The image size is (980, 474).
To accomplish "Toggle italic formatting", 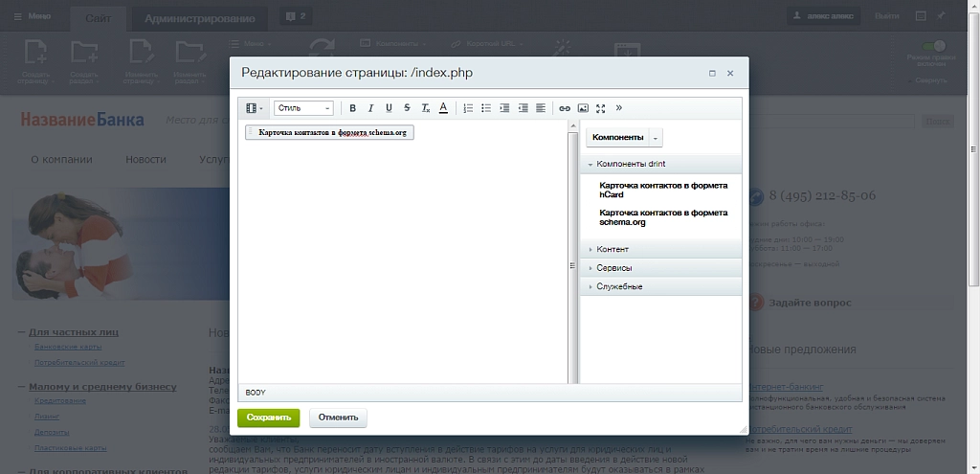I will click(x=370, y=108).
